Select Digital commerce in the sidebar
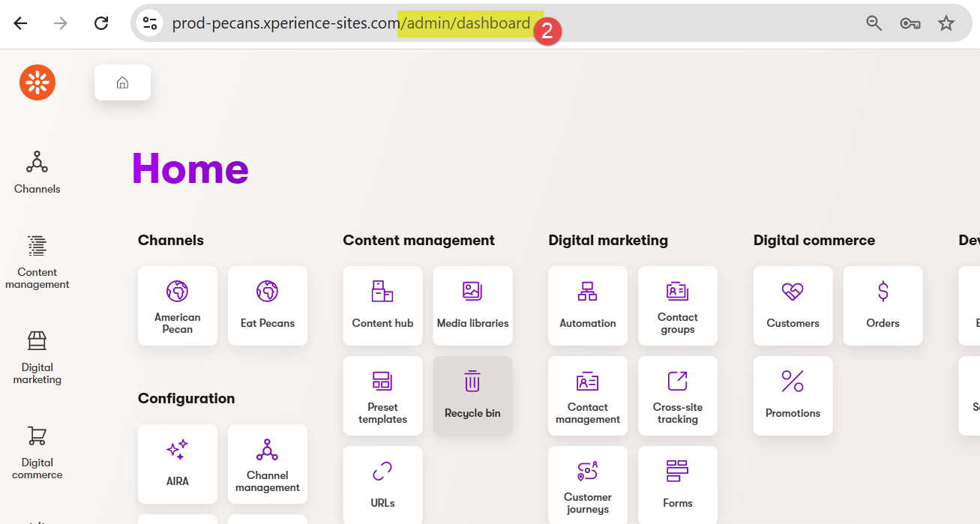Image resolution: width=980 pixels, height=524 pixels. click(x=37, y=452)
